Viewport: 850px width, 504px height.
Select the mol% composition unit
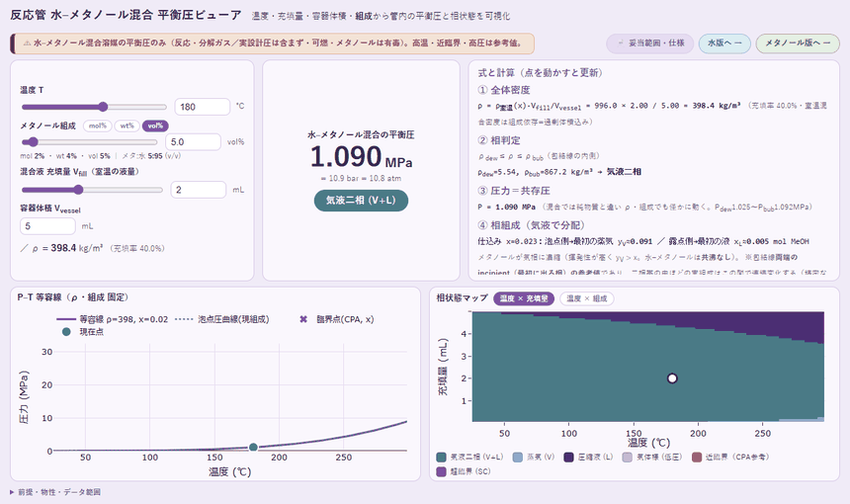click(x=98, y=126)
